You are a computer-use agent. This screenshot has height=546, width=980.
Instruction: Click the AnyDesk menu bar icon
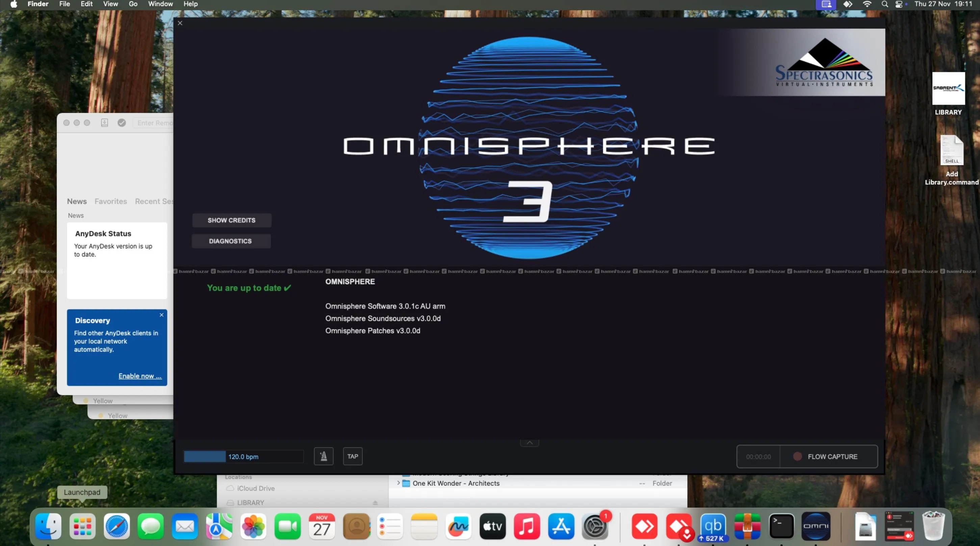tap(848, 4)
